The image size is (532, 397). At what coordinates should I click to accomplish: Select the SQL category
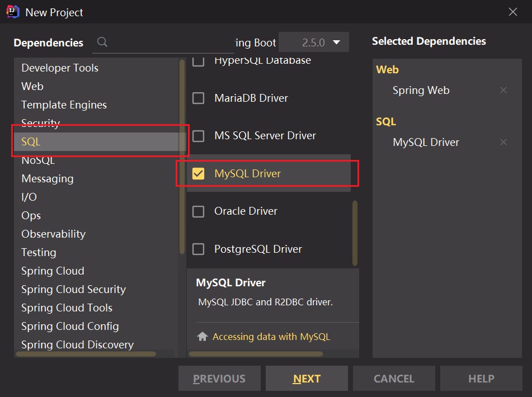point(96,141)
